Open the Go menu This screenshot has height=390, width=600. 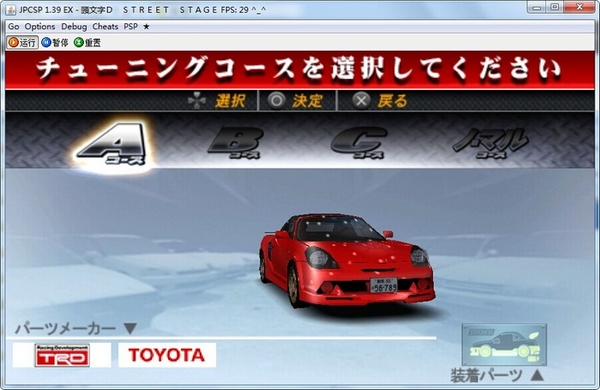click(x=13, y=26)
